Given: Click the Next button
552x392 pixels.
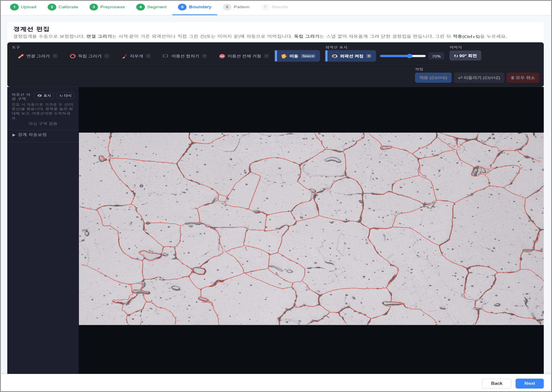Looking at the screenshot, I should pos(529,383).
